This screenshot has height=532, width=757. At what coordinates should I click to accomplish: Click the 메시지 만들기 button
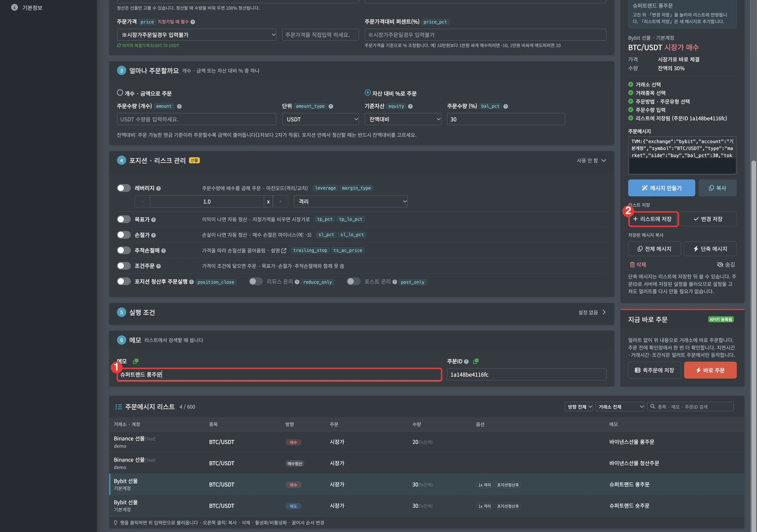[x=661, y=188]
